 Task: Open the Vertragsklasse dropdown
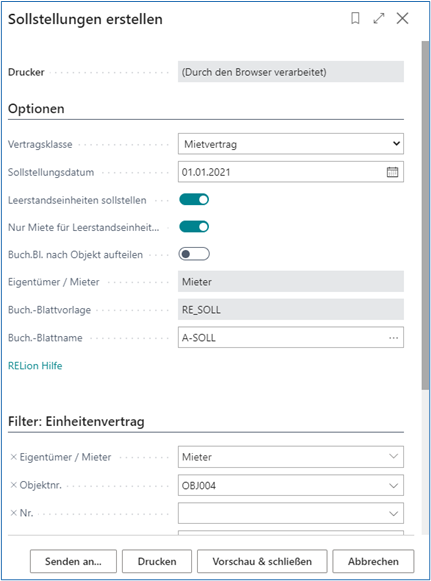291,144
